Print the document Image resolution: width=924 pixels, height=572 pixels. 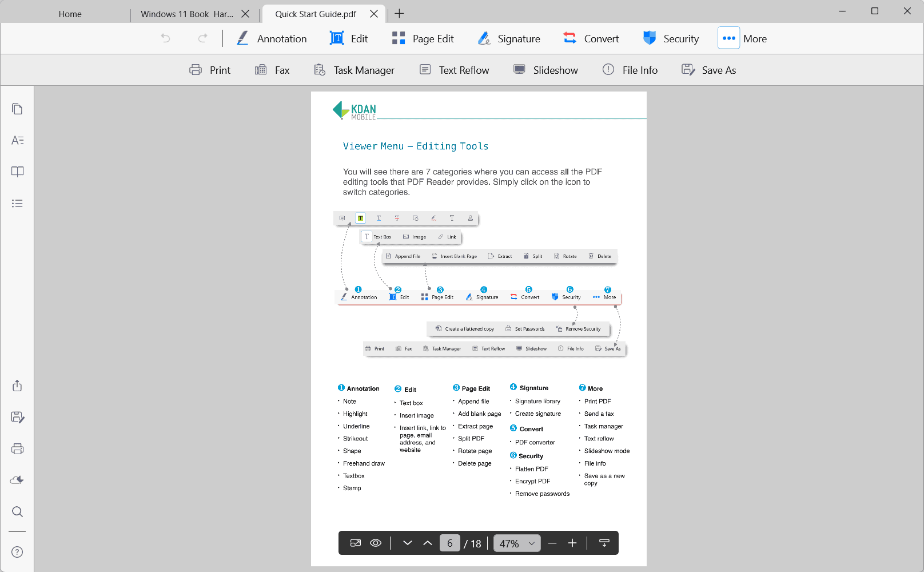(210, 70)
